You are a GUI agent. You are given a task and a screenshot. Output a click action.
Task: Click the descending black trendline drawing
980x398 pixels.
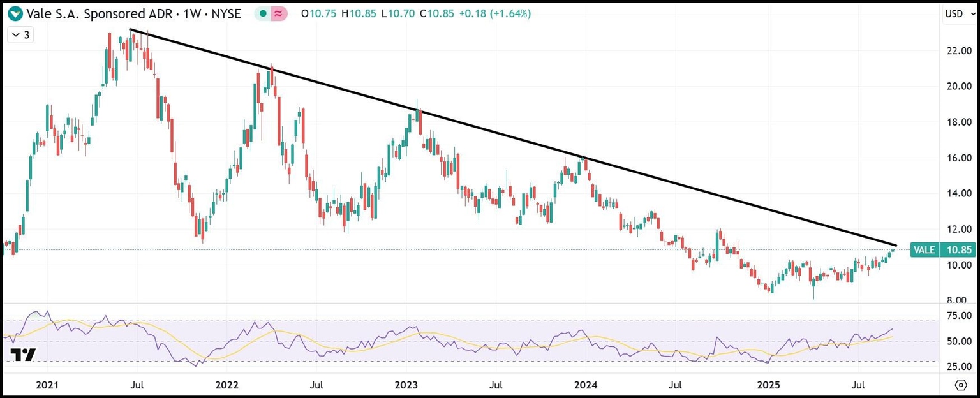(510, 137)
